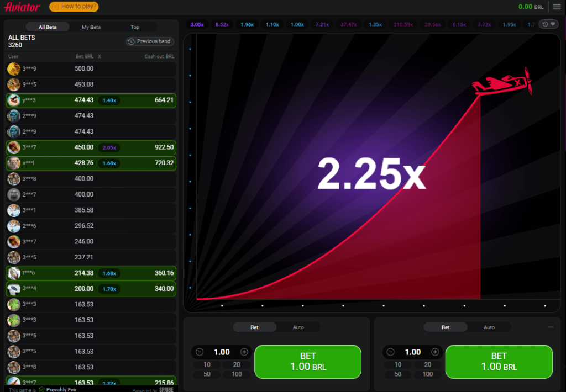
Task: Select Auto mode in left bet panel
Action: [298, 327]
